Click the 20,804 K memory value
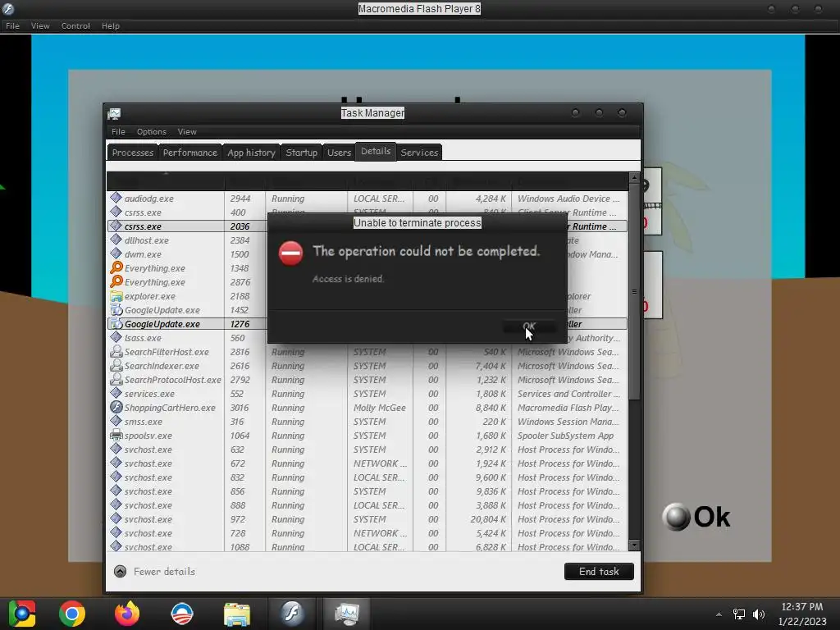The image size is (840, 630). tap(488, 519)
